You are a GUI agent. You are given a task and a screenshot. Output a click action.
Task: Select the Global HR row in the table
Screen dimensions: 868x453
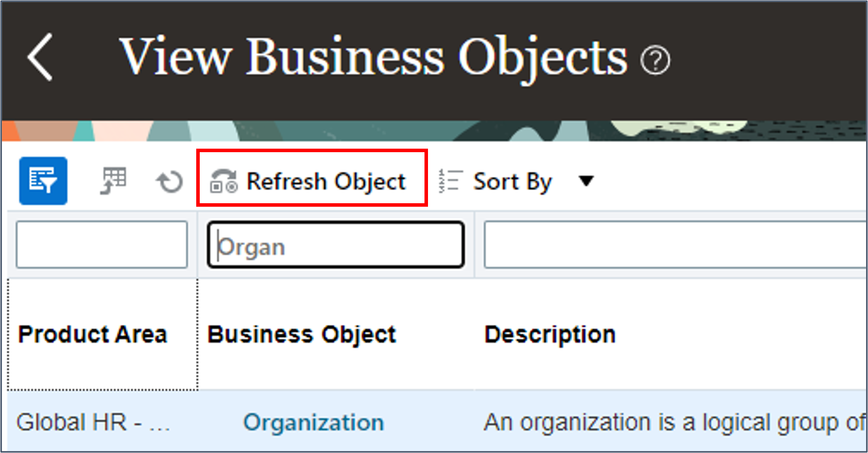95,422
